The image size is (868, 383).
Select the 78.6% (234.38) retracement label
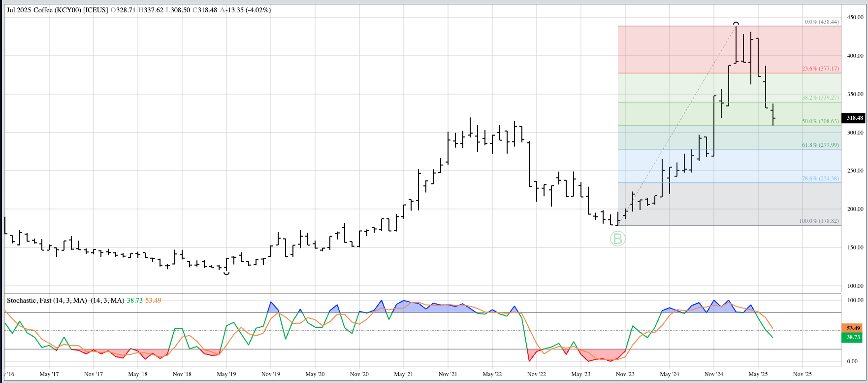tap(820, 178)
